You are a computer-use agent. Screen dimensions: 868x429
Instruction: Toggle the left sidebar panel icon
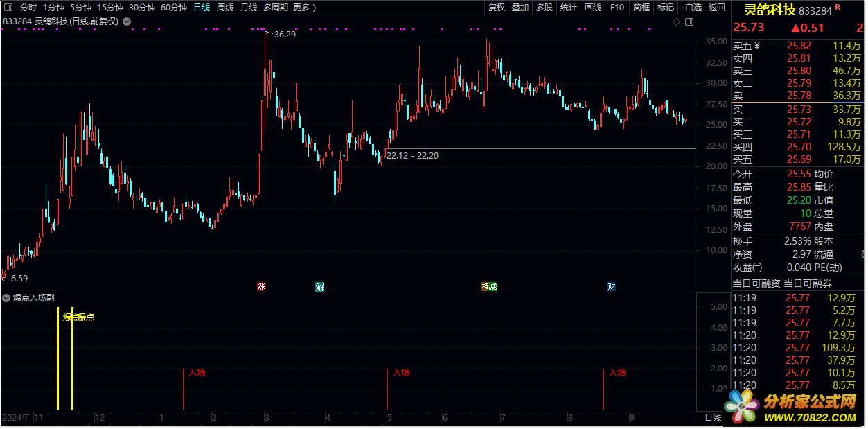click(x=8, y=8)
